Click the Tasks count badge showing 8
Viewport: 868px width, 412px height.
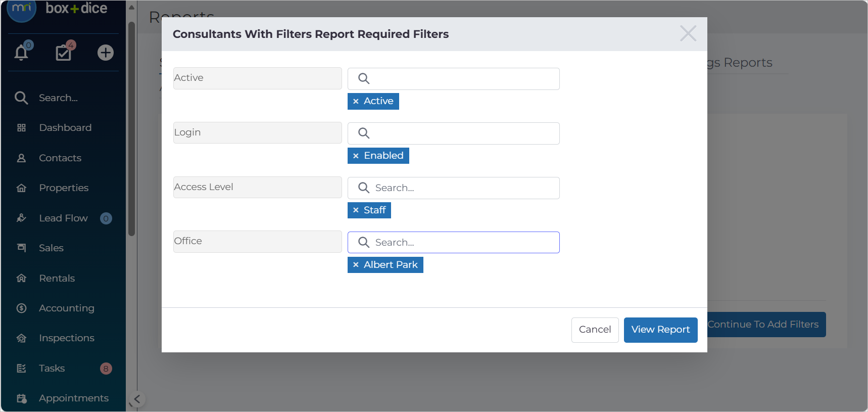(x=106, y=369)
